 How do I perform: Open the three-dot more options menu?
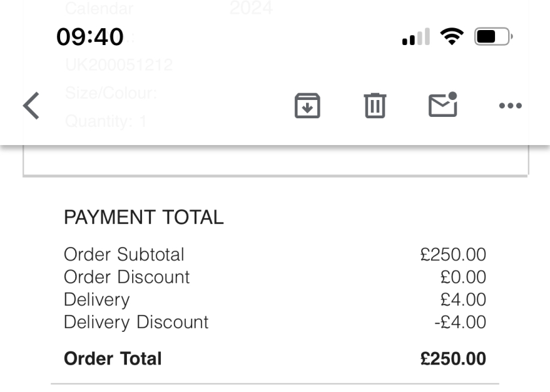point(510,106)
